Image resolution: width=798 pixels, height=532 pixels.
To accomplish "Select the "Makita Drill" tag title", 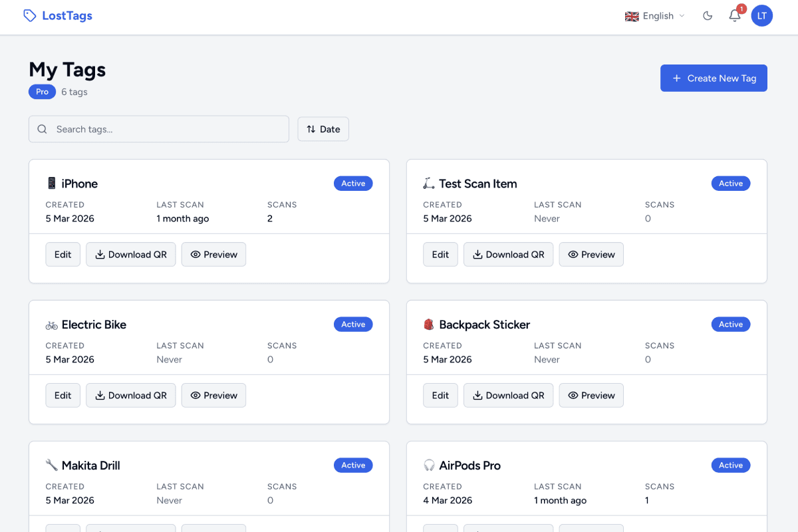I will tap(91, 465).
